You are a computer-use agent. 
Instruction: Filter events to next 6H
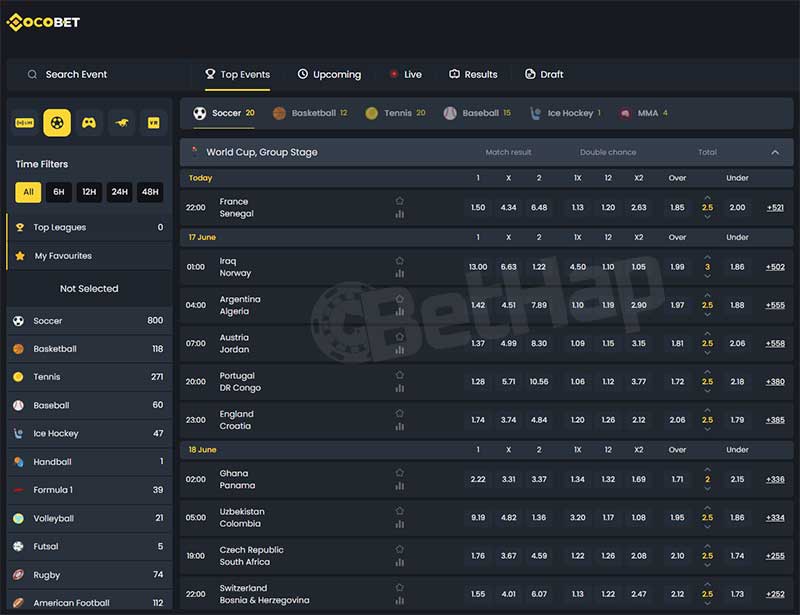tap(59, 192)
